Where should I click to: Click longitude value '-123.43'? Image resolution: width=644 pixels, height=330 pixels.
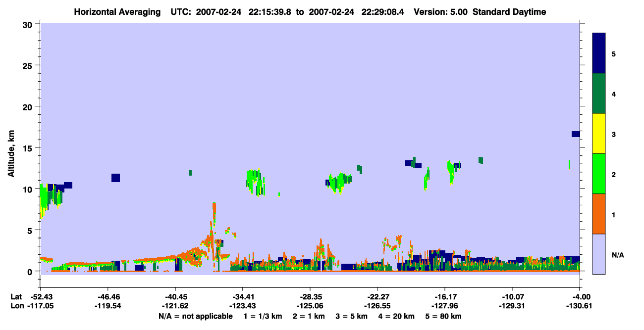[243, 306]
